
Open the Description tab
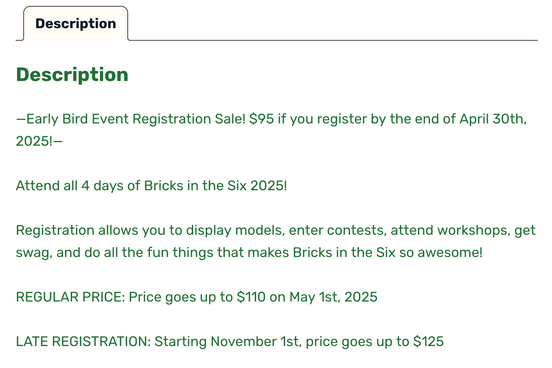pos(75,24)
